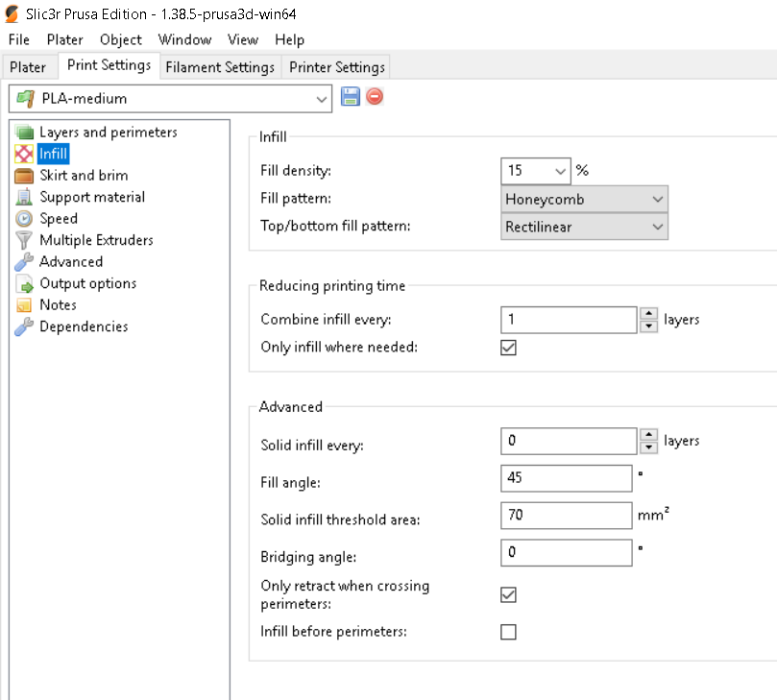Viewport: 777px width, 700px height.
Task: Open the Window menu
Action: pos(184,39)
